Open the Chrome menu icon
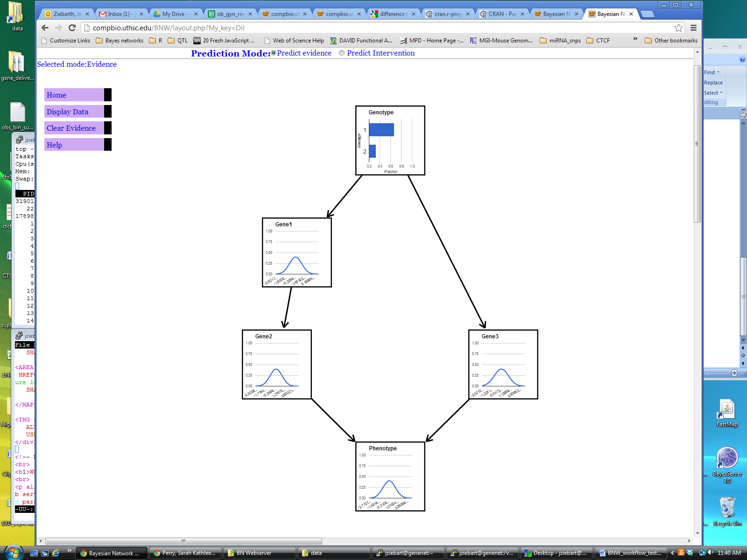This screenshot has width=747, height=560. point(693,28)
